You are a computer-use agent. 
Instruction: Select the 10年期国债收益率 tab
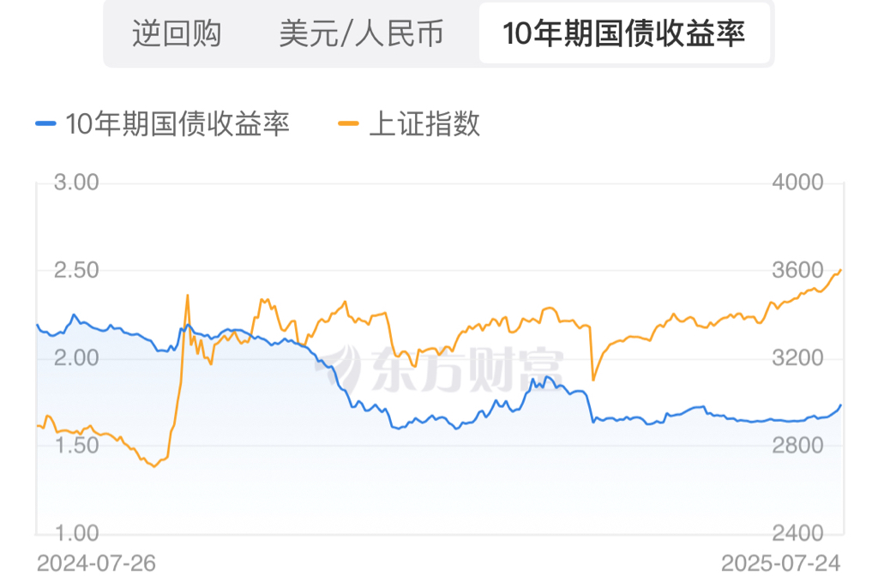[x=623, y=33]
